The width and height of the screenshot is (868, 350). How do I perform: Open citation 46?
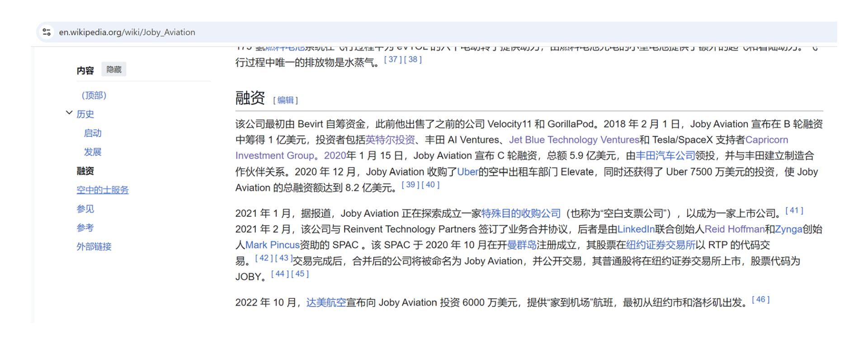tap(761, 299)
